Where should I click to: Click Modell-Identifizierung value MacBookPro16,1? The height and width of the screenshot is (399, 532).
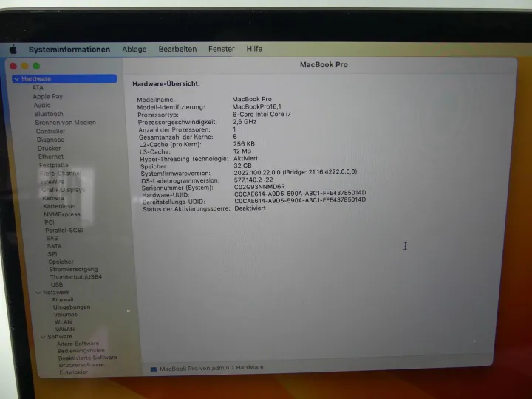[x=257, y=106]
